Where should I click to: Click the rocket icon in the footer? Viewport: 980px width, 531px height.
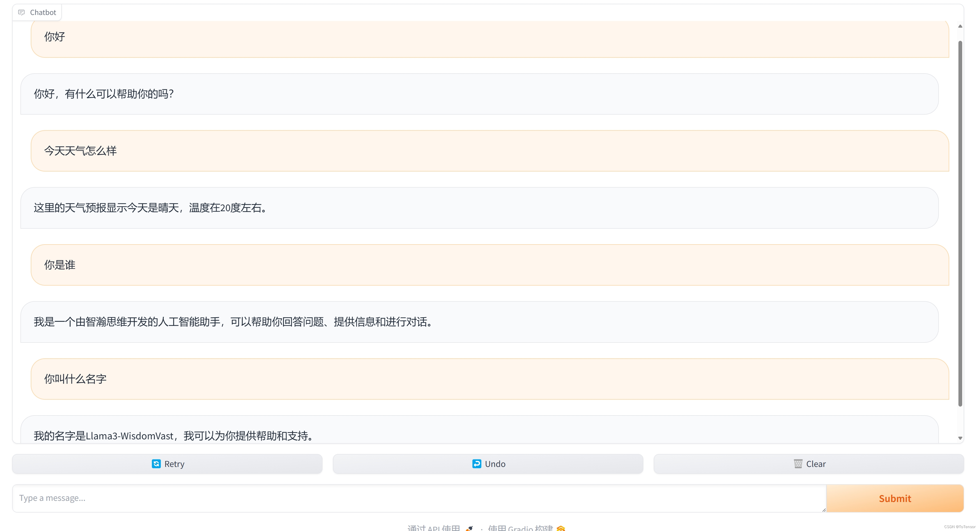(x=470, y=528)
